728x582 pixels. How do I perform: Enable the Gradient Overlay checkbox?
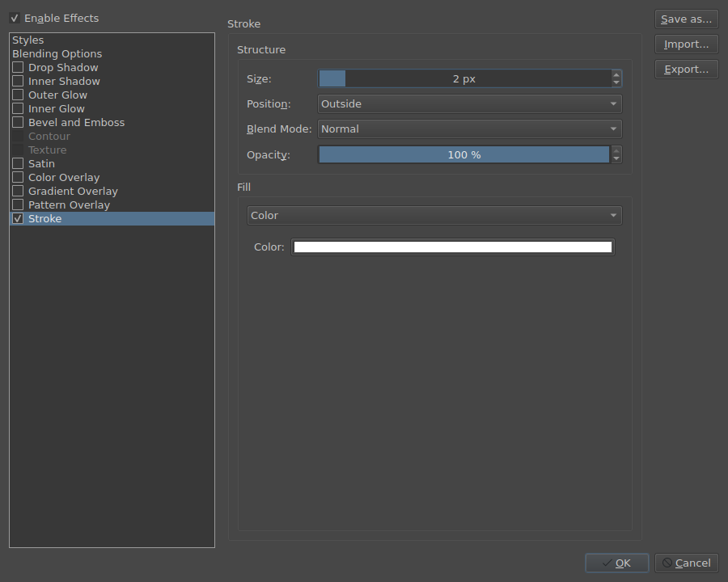[x=18, y=191]
